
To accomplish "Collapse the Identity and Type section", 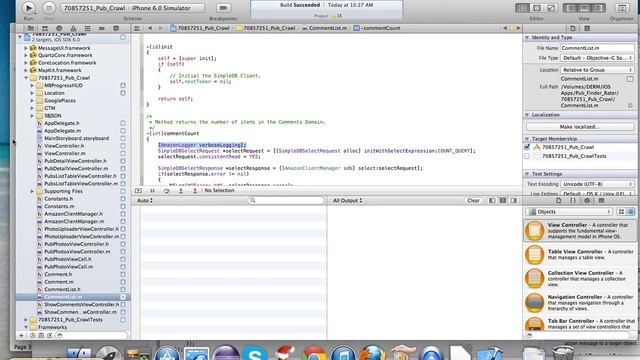I will (527, 38).
